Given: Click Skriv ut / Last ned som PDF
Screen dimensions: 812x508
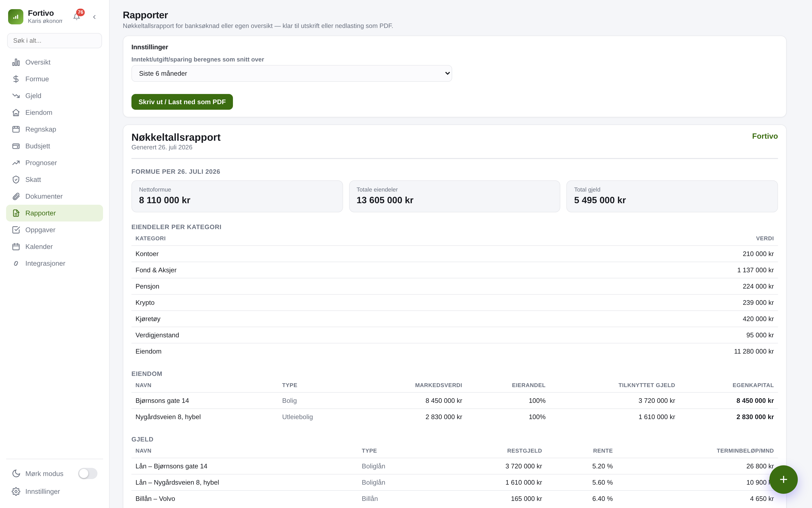Looking at the screenshot, I should (x=182, y=102).
